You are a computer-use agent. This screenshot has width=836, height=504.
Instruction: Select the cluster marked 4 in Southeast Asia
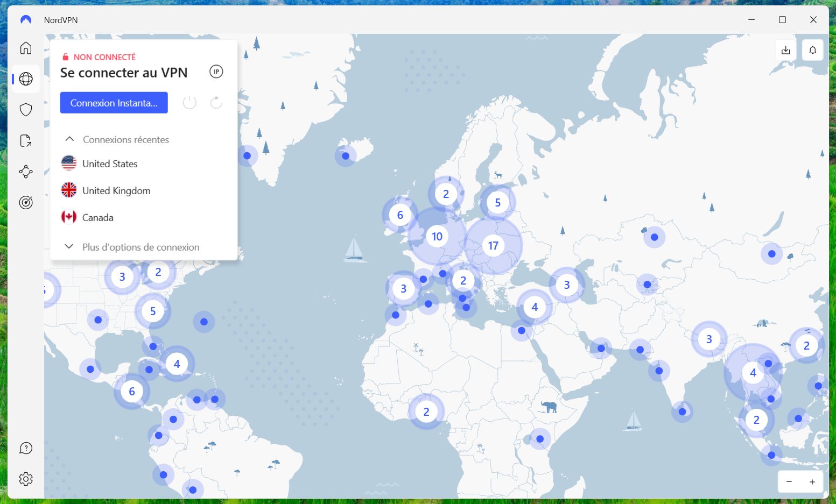753,373
